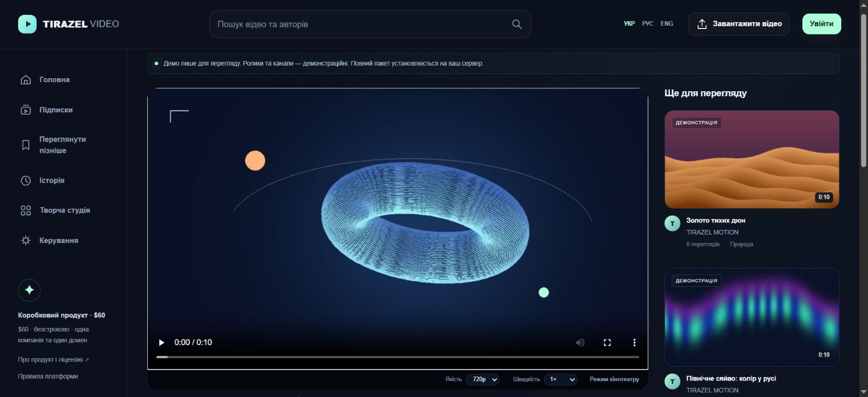Toggle Режим кінотеатру theater mode
The width and height of the screenshot is (868, 397).
pyautogui.click(x=614, y=379)
